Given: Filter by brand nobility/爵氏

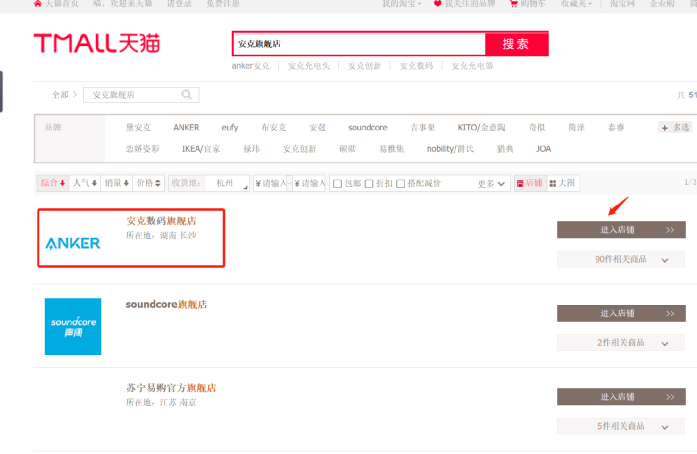Looking at the screenshot, I should [450, 149].
